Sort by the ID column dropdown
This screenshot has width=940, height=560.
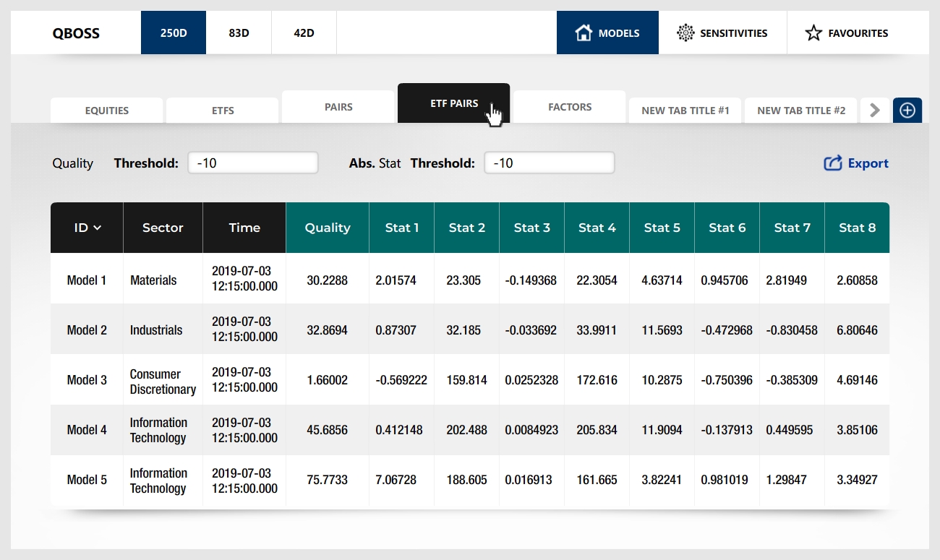[87, 228]
